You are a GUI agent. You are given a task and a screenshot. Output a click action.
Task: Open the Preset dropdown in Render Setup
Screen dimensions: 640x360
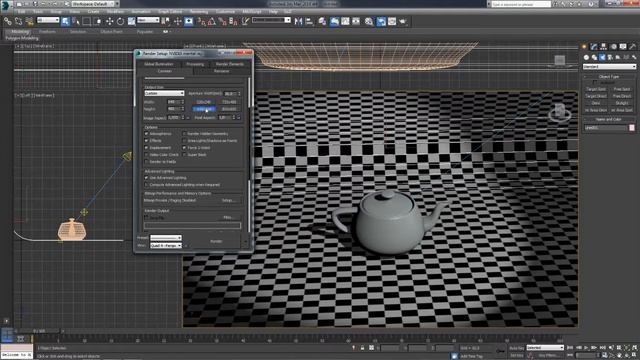[x=166, y=238]
